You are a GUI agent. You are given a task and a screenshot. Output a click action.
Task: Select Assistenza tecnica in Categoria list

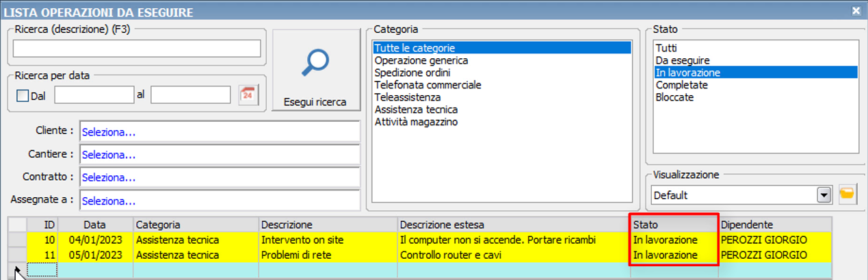[x=416, y=110]
